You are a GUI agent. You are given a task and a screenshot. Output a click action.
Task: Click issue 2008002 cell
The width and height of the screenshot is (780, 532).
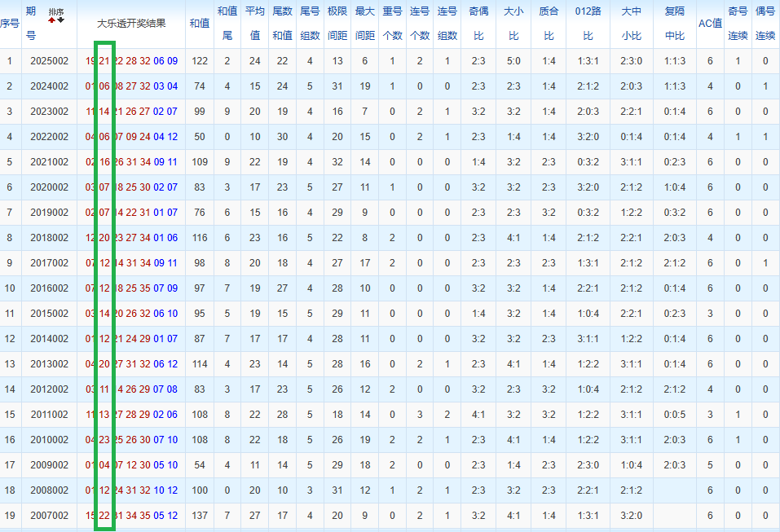click(x=49, y=490)
